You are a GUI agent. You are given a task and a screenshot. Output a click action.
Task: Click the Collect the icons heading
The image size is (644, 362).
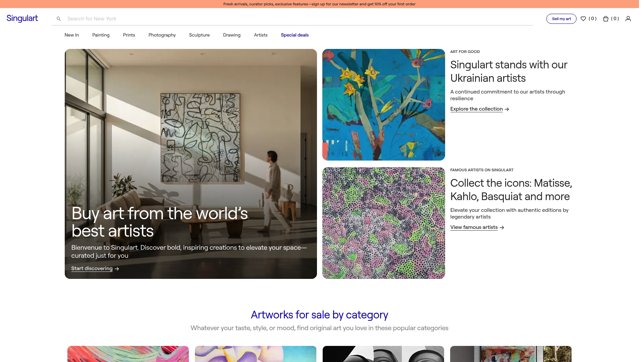[511, 190]
